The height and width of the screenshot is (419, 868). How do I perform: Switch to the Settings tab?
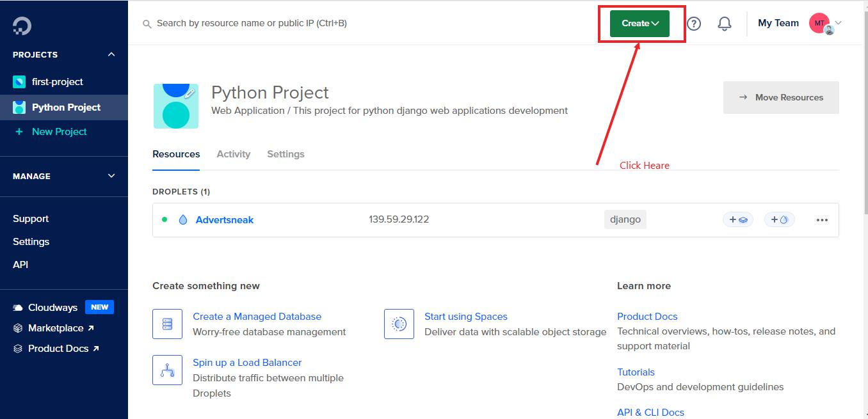[285, 154]
